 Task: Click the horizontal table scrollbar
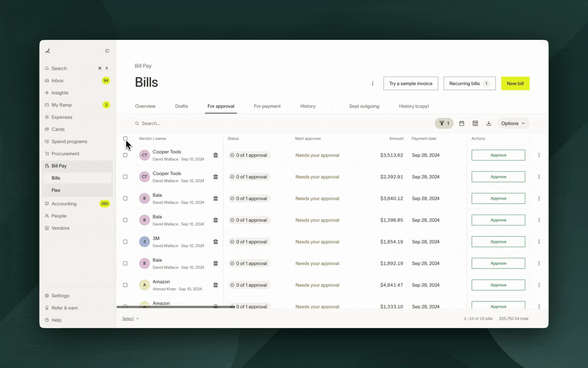pos(176,307)
